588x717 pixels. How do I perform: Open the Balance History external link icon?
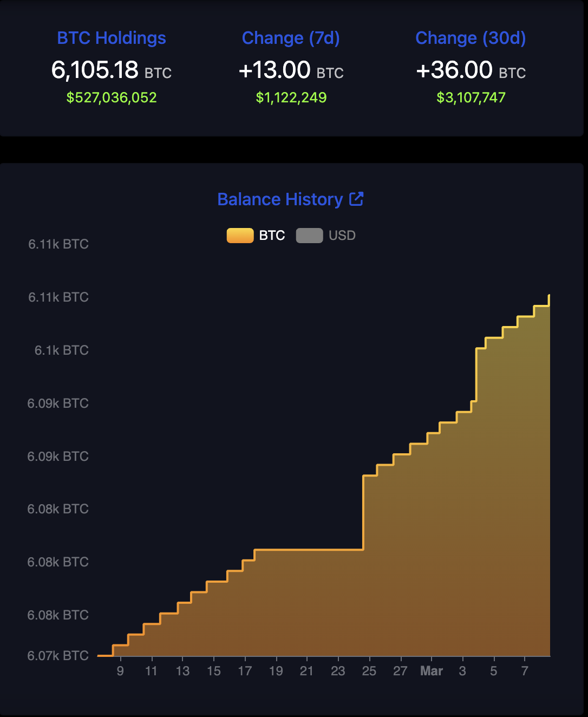tap(357, 199)
